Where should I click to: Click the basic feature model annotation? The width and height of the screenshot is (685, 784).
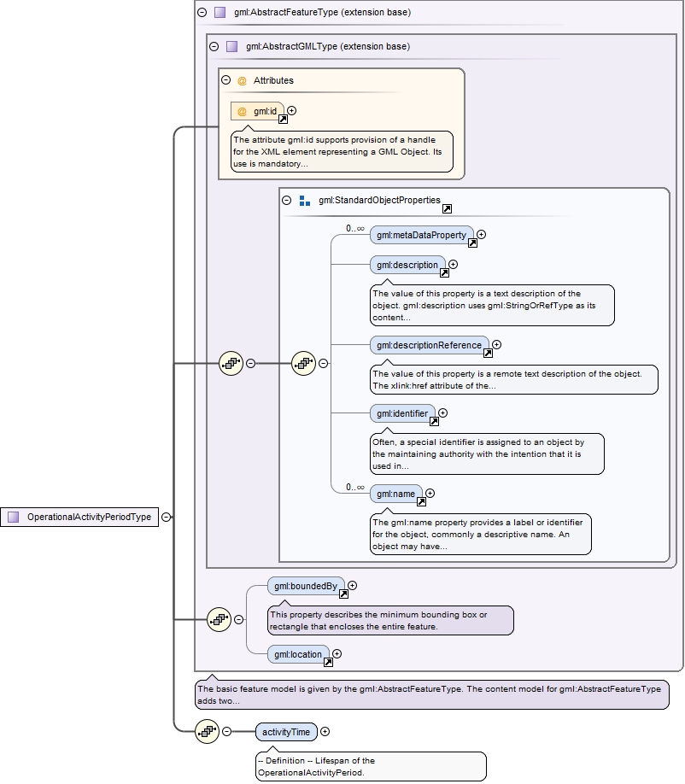click(432, 694)
